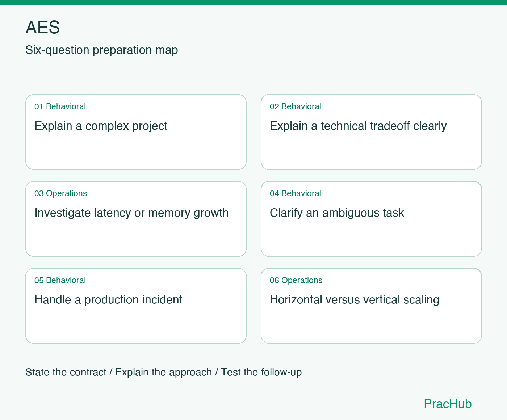Click the 'State the contract' footer text

(x=66, y=372)
